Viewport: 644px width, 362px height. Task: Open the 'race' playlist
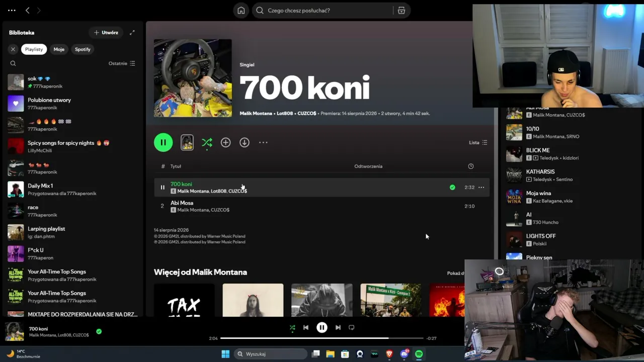pyautogui.click(x=72, y=211)
